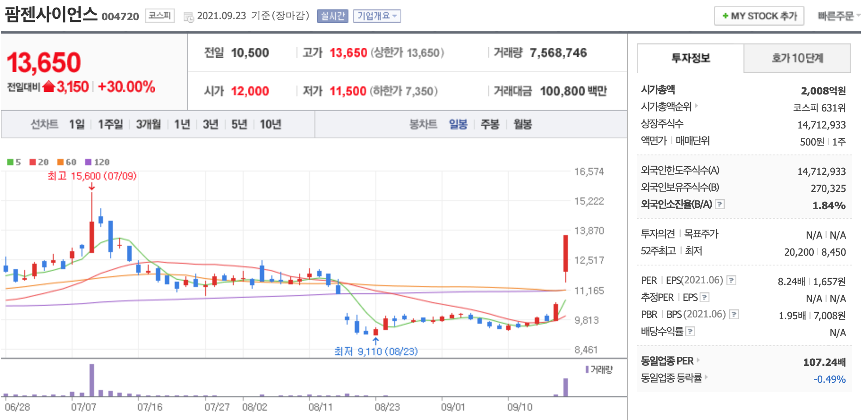The width and height of the screenshot is (868, 420).
Task: Open the help icon next to 추정PER EPS
Action: pyautogui.click(x=705, y=297)
